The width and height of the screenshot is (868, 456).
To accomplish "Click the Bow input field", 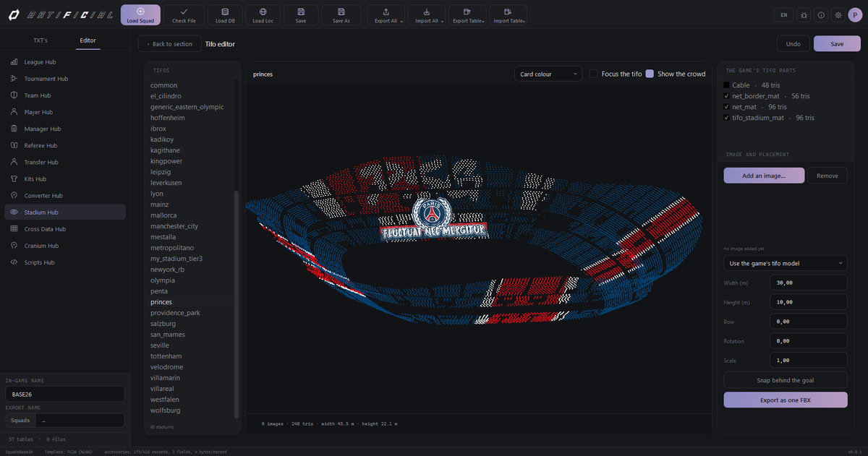I will [809, 322].
